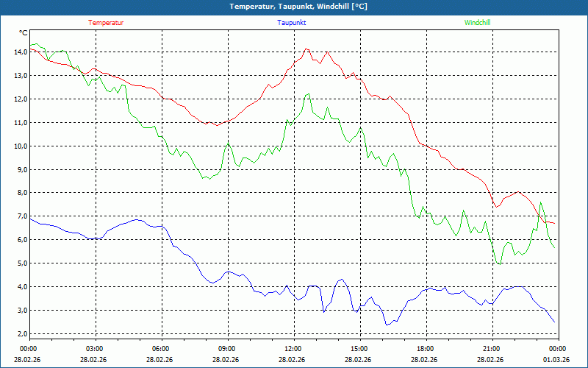Select the 18:00 time marker on the x-axis
This screenshot has height=368, width=588.
coord(425,348)
